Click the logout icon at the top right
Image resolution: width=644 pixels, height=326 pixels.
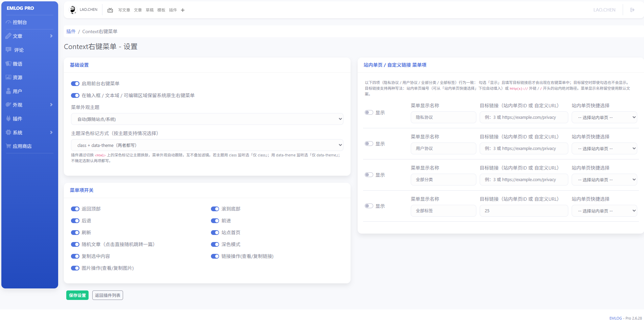[633, 10]
